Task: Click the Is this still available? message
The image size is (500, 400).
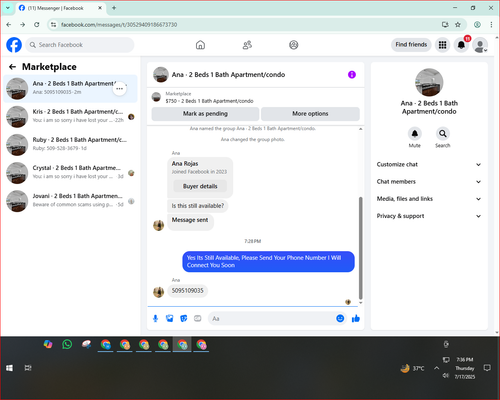Action: 198,206
